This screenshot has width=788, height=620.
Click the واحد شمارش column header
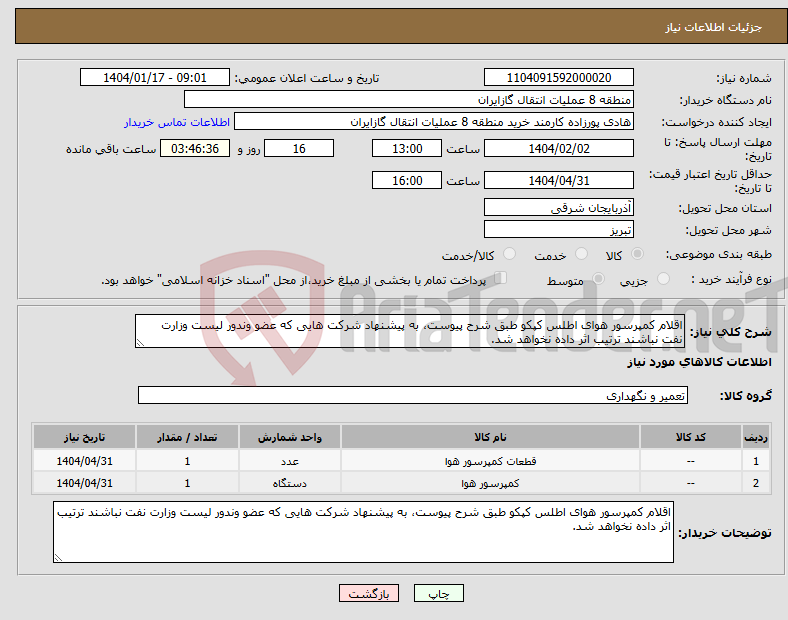[290, 437]
